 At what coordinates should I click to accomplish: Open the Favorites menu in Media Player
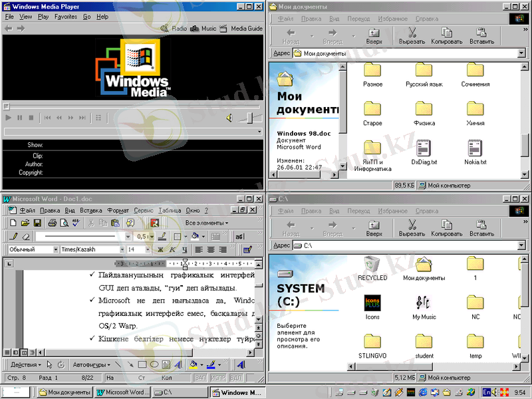click(x=65, y=17)
